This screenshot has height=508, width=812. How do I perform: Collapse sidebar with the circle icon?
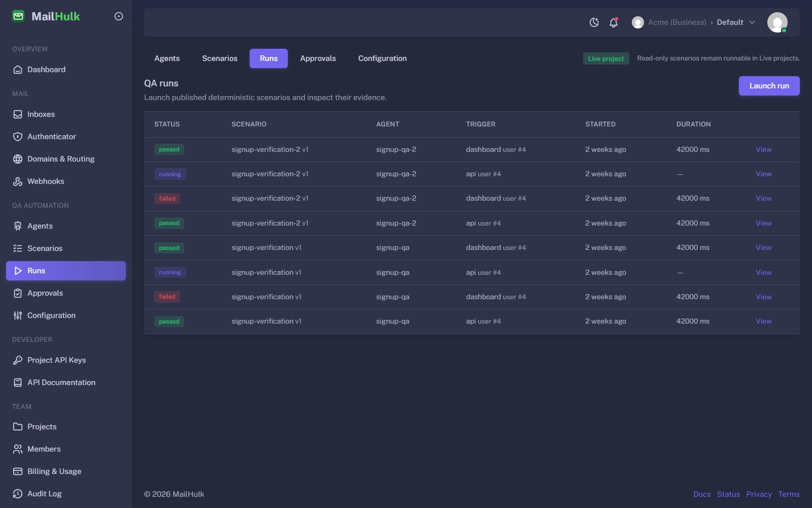pos(119,16)
